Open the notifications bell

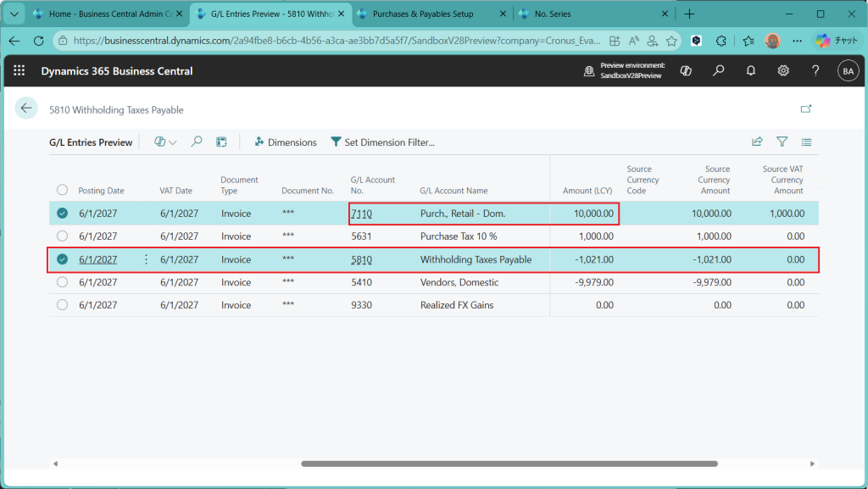[751, 71]
